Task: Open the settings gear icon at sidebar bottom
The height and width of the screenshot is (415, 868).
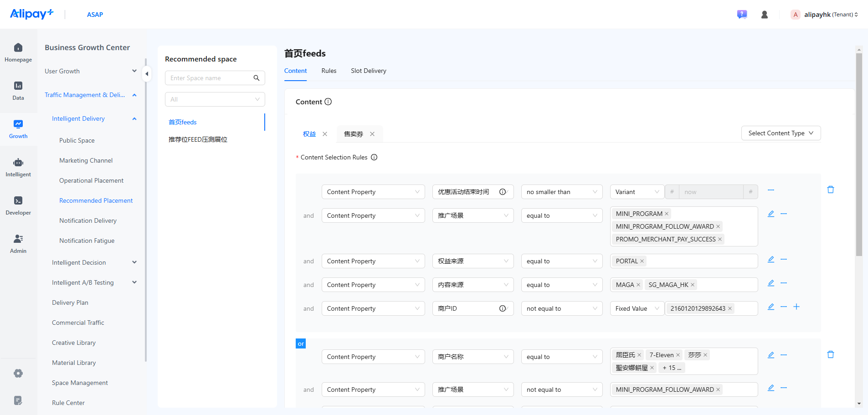Action: (18, 374)
